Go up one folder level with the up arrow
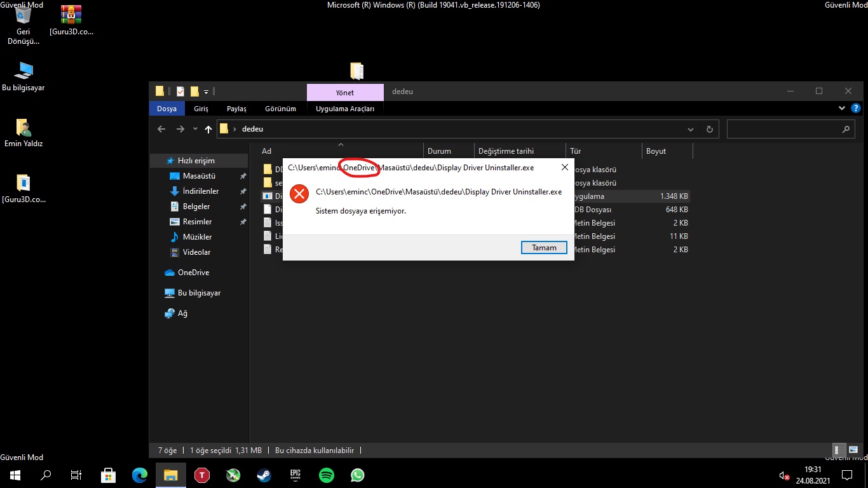The height and width of the screenshot is (488, 868). point(208,129)
